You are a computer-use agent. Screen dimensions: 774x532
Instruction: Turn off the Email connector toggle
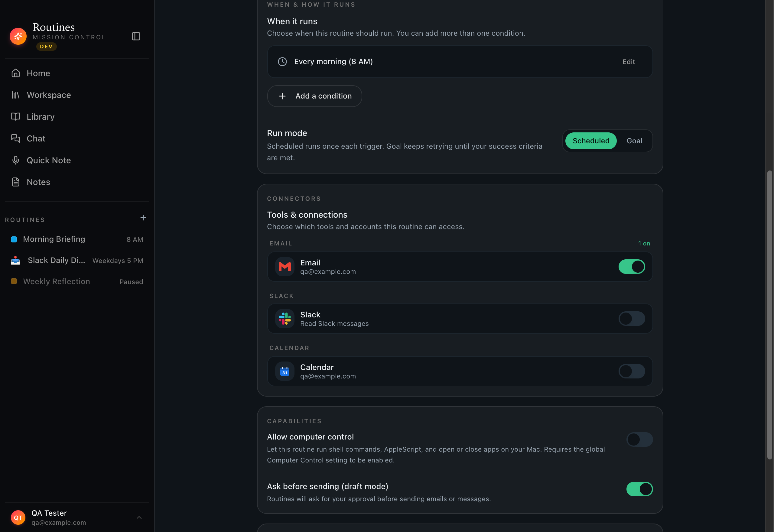coord(632,267)
